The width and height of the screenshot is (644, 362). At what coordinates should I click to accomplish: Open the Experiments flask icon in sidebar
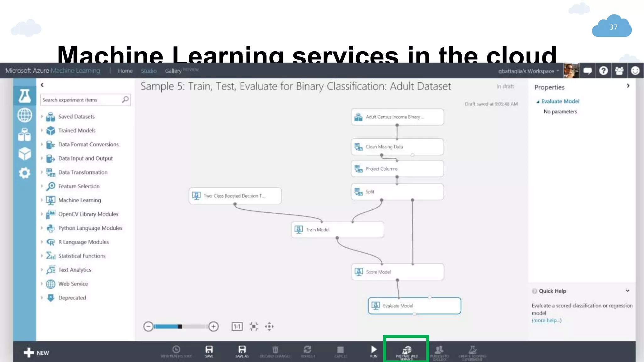click(x=25, y=96)
